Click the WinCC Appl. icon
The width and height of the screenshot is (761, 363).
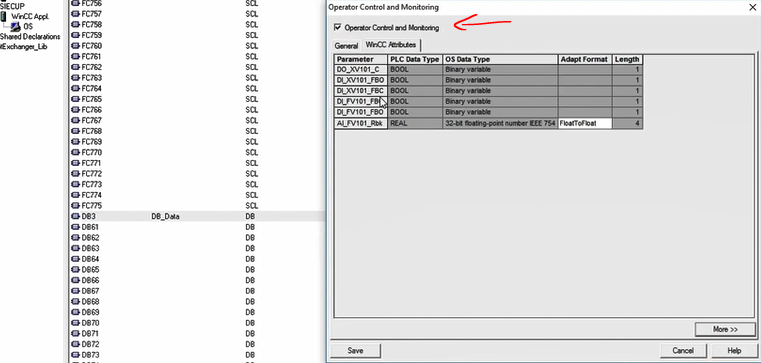pyautogui.click(x=4, y=16)
